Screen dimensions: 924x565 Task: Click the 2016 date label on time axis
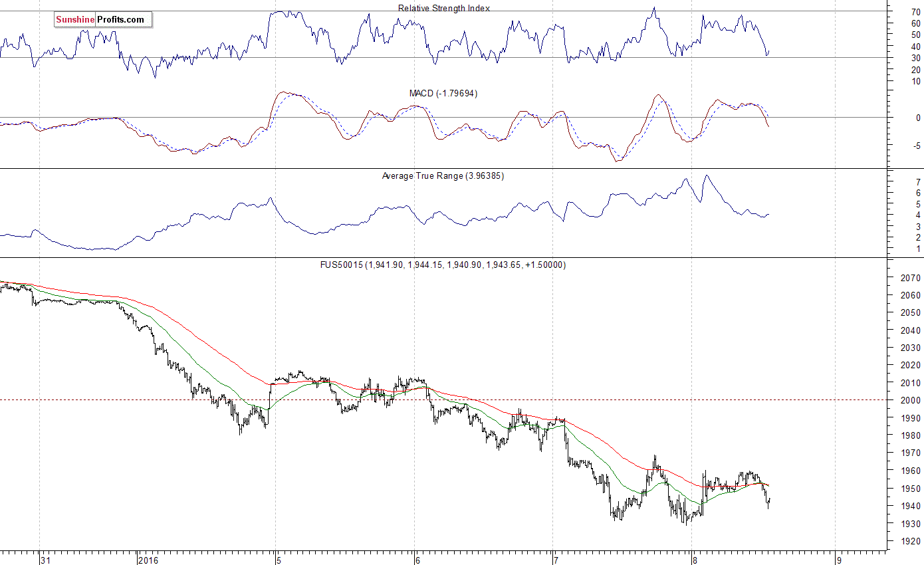pyautogui.click(x=149, y=560)
